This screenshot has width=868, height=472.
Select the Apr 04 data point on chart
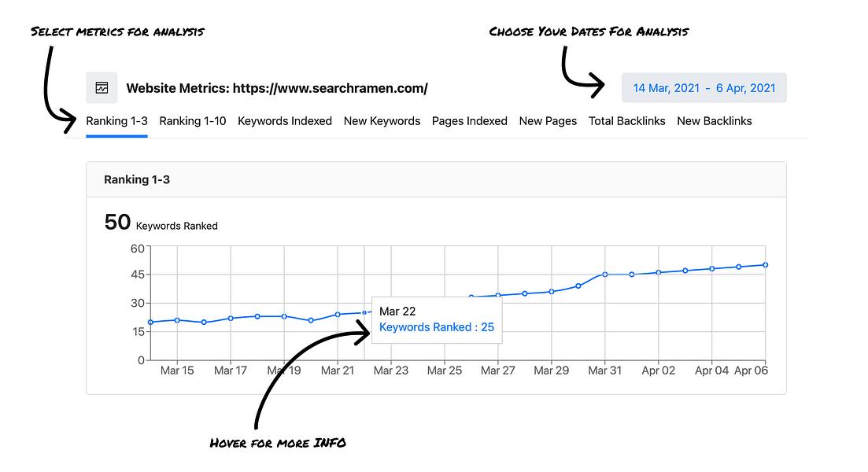(712, 269)
